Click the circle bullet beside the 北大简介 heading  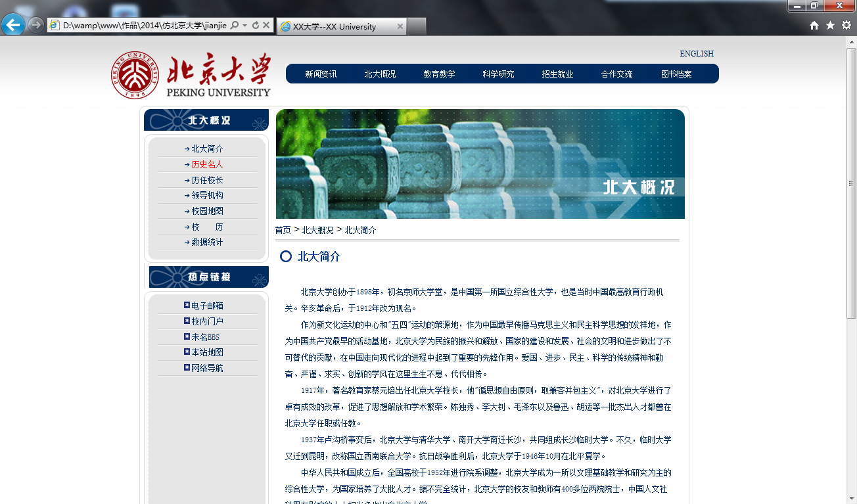click(286, 256)
